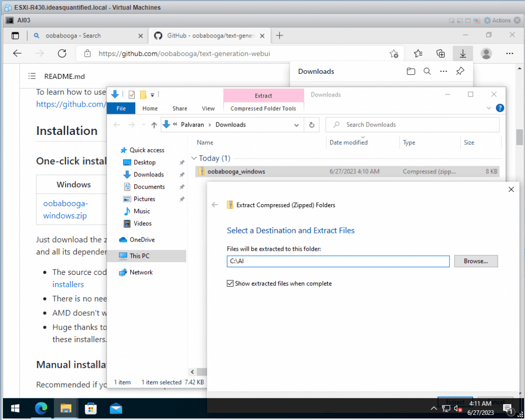This screenshot has width=525, height=420.
Task: Open a new Edge tab
Action: (x=279, y=35)
